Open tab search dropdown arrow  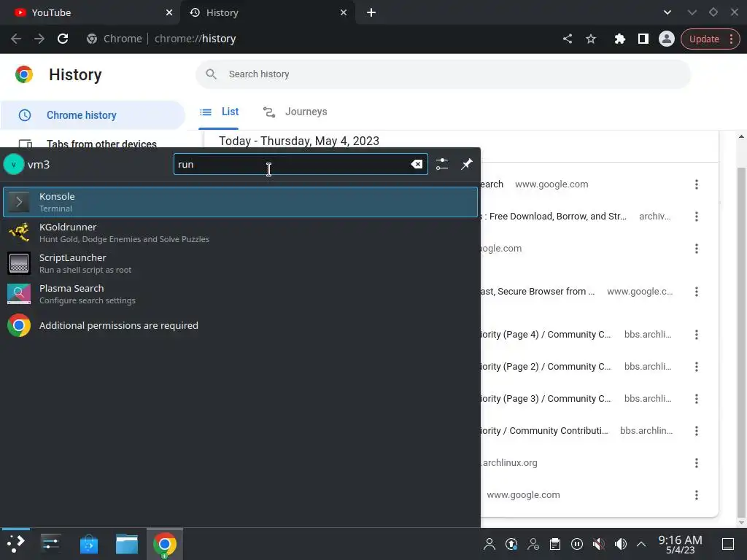(x=667, y=12)
